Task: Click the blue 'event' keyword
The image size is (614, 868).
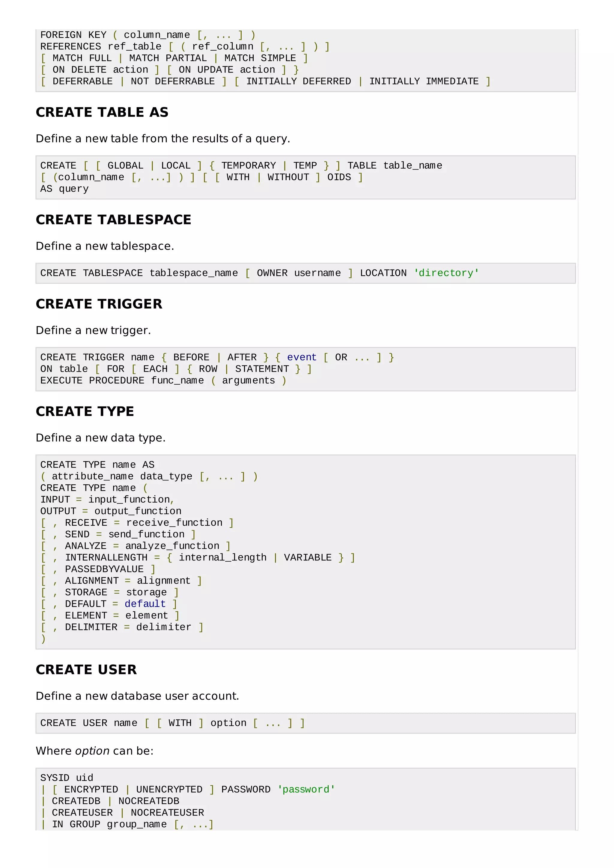Action: (302, 357)
